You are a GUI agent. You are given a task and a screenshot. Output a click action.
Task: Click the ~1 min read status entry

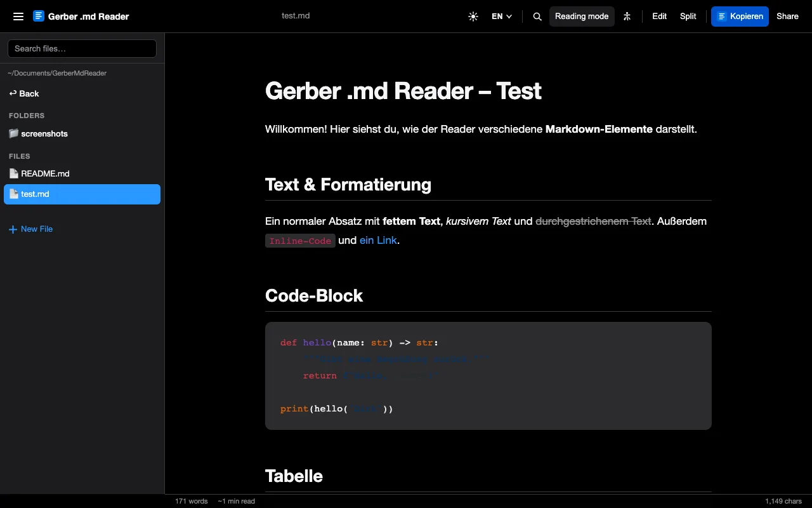[236, 501]
